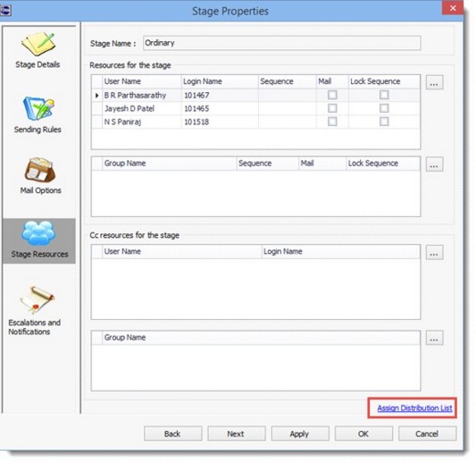Click the Next button
476x463 pixels.
237,434
